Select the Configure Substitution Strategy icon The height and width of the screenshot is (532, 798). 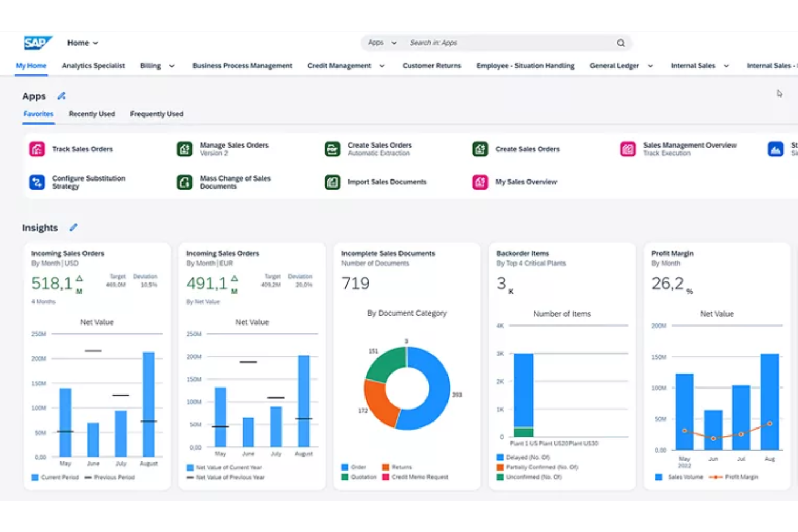37,182
